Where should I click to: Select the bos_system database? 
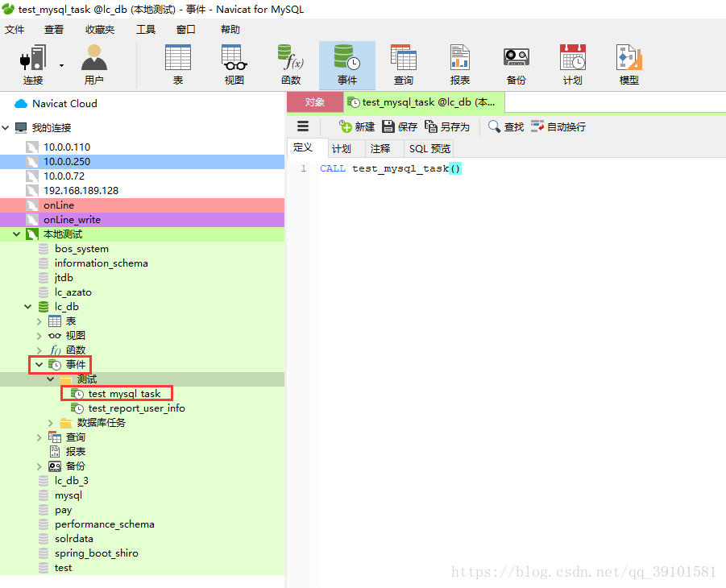[x=81, y=249]
